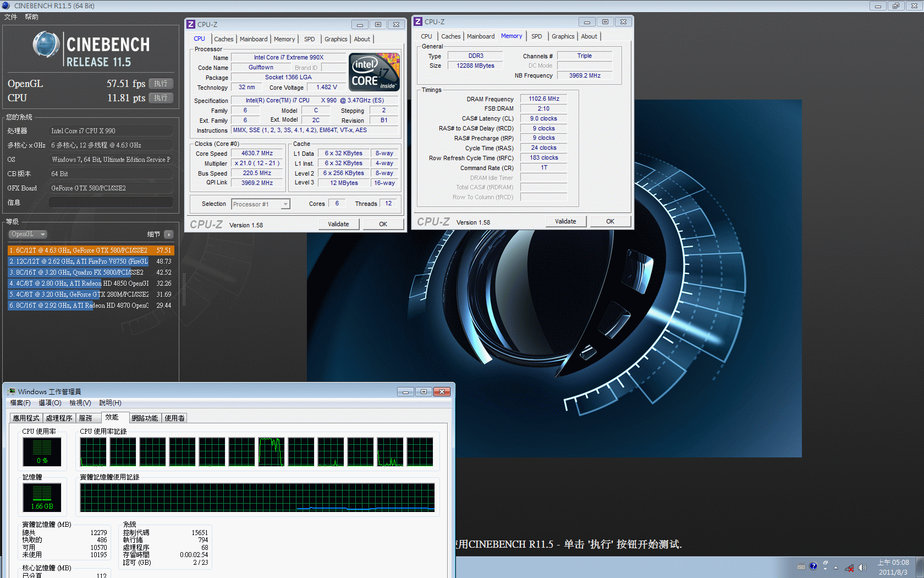Maximize the left CPU-Z CPU window
The height and width of the screenshot is (578, 924).
[378, 25]
